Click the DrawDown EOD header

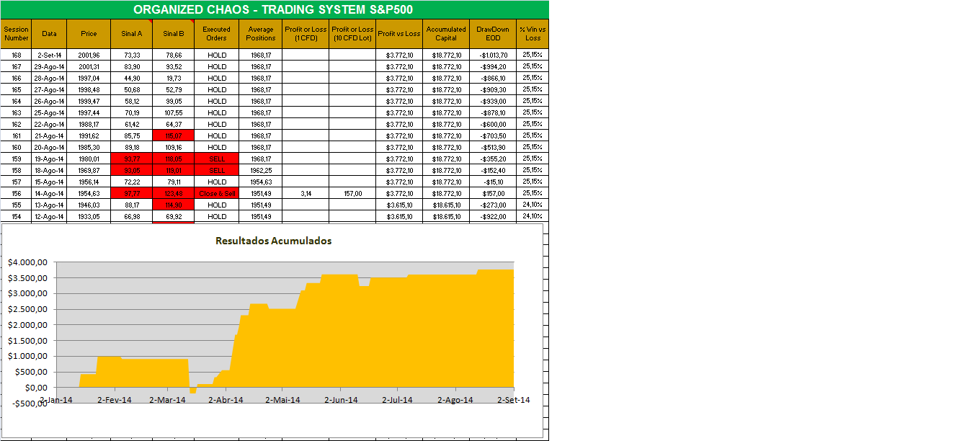(493, 34)
